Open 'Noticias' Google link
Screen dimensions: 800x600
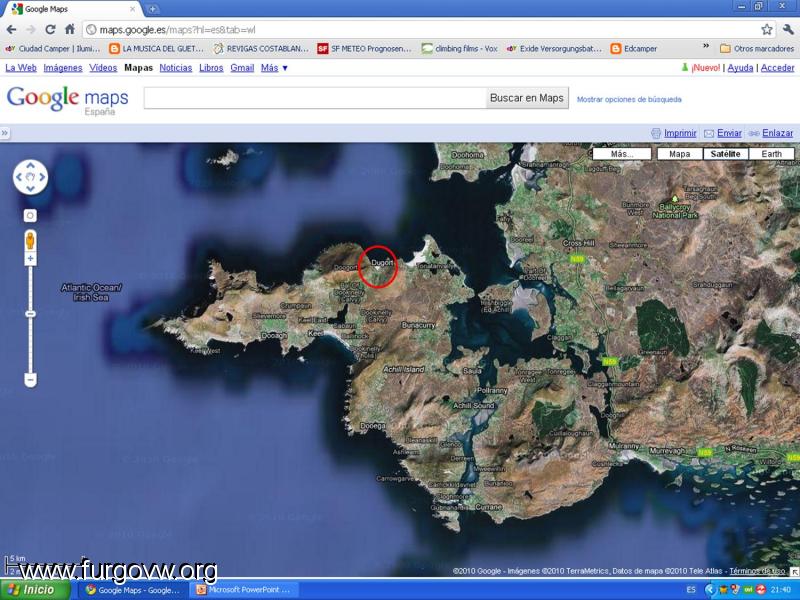pos(176,68)
